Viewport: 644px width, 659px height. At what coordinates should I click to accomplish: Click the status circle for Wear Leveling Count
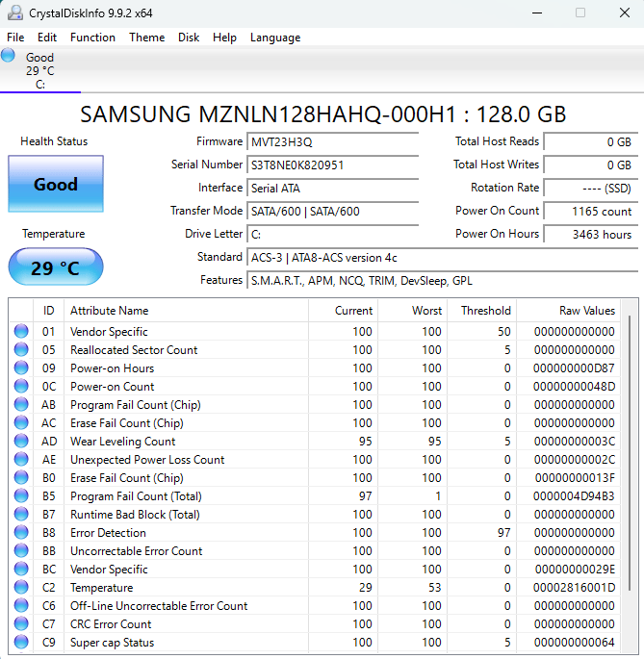[x=21, y=441]
